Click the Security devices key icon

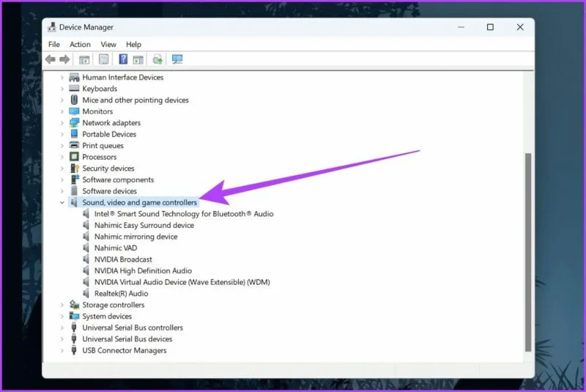[x=75, y=169]
